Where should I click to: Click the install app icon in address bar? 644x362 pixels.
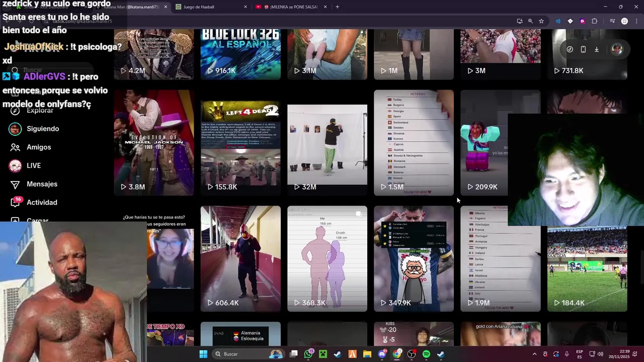coord(520,21)
